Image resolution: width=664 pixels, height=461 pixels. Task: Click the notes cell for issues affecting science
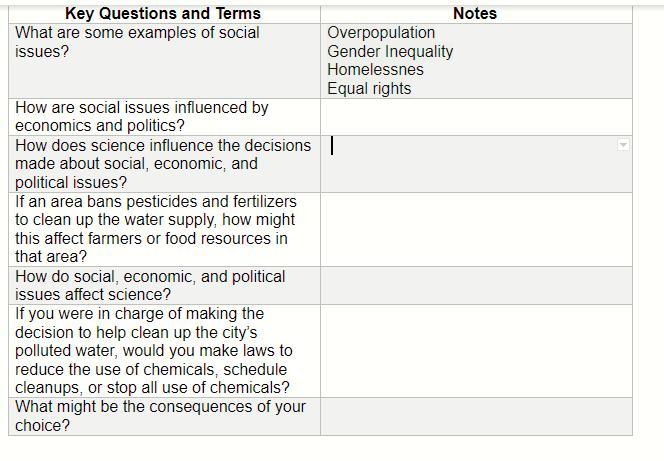[476, 285]
